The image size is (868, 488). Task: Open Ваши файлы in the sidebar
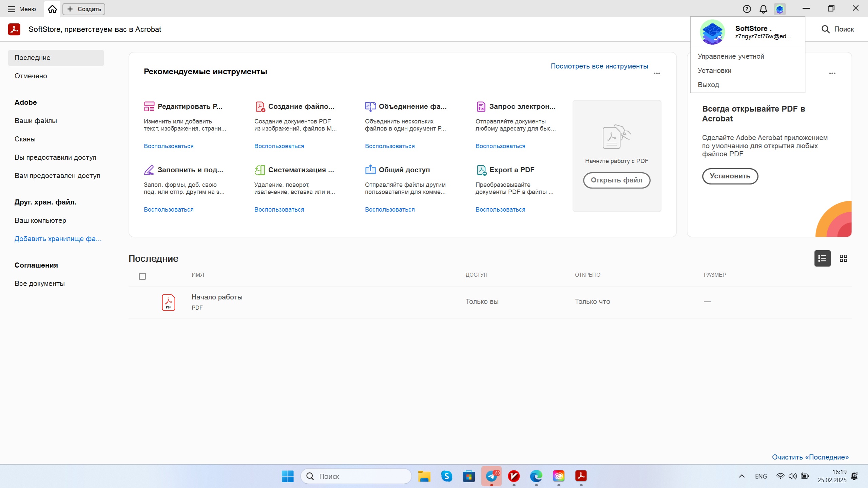click(36, 121)
